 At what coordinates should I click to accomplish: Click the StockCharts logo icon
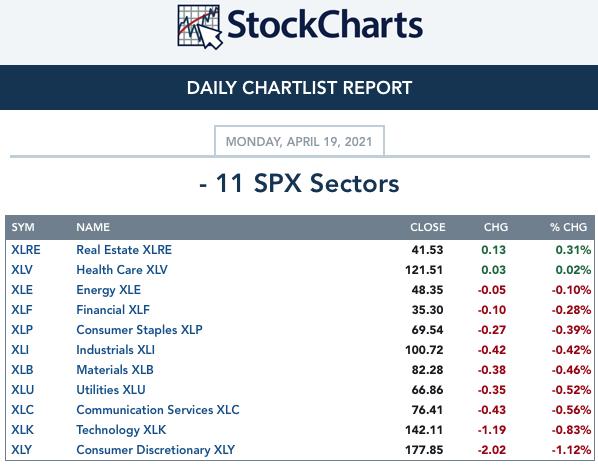(x=200, y=26)
